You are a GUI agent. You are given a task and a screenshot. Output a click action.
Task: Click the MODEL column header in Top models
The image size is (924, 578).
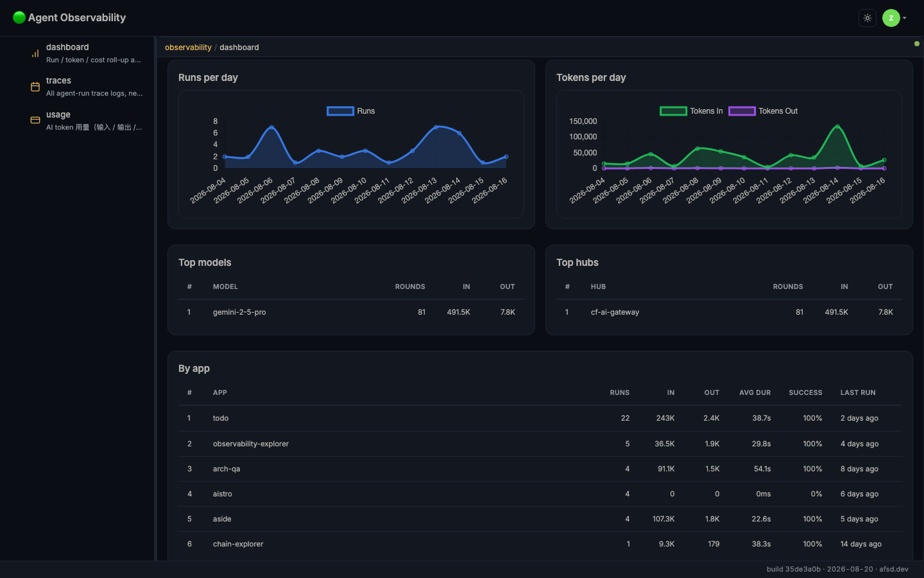[225, 286]
